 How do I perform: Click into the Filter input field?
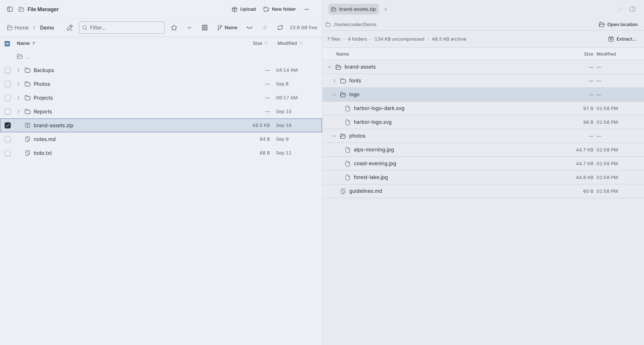[122, 27]
